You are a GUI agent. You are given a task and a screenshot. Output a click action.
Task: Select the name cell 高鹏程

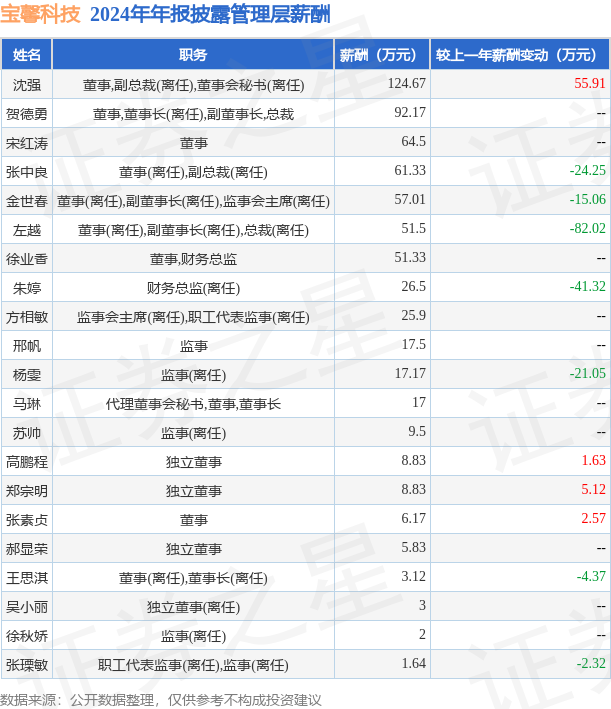coord(27,462)
